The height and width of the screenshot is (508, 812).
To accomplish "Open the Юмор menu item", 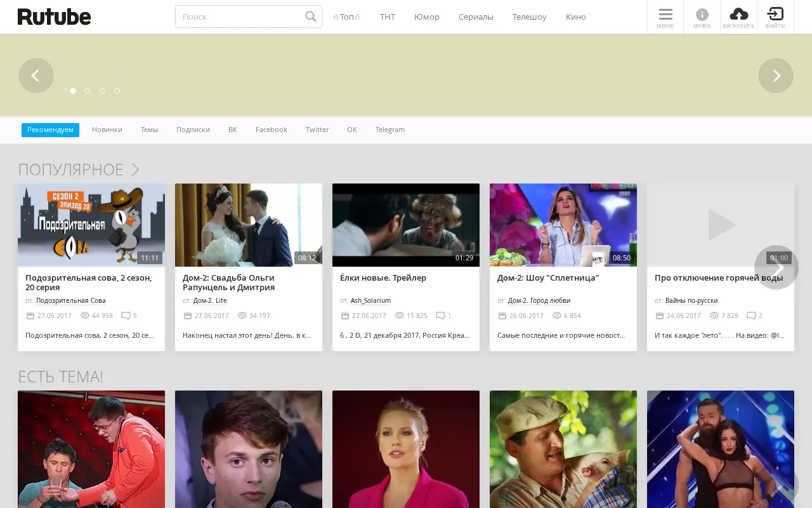I will (427, 17).
